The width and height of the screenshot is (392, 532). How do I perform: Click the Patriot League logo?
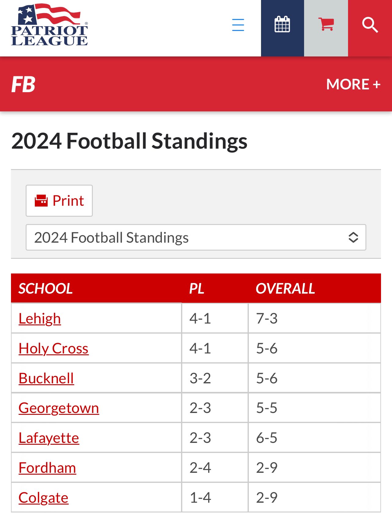[49, 25]
